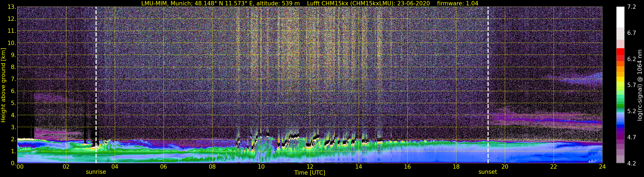The width and height of the screenshot is (644, 177).
Task: Click the height axis tick label '2.'
Action: [13, 139]
